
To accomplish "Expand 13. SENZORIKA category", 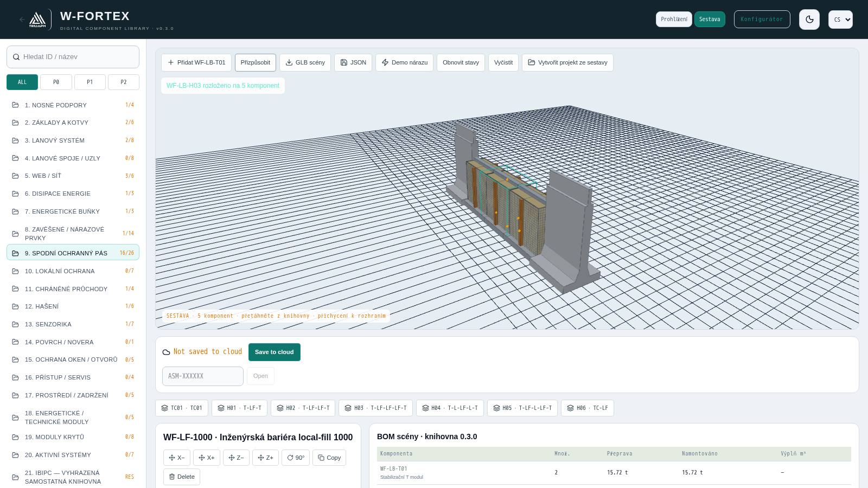I will point(73,324).
